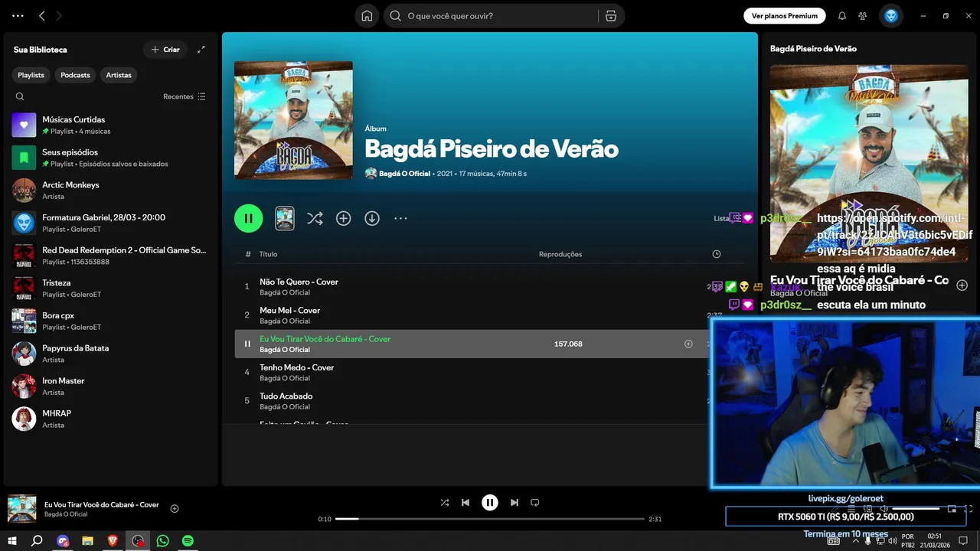Pause icon on Eu Vou Tirar Você row

[x=247, y=344]
